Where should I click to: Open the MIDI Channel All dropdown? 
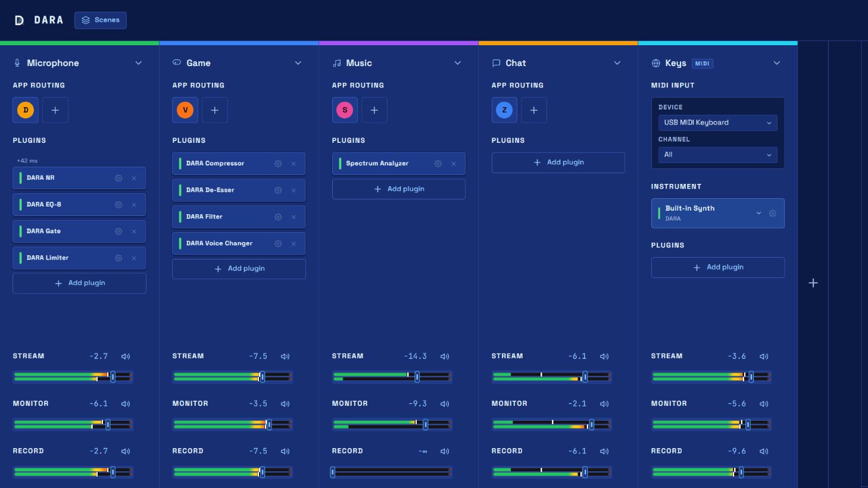(717, 155)
